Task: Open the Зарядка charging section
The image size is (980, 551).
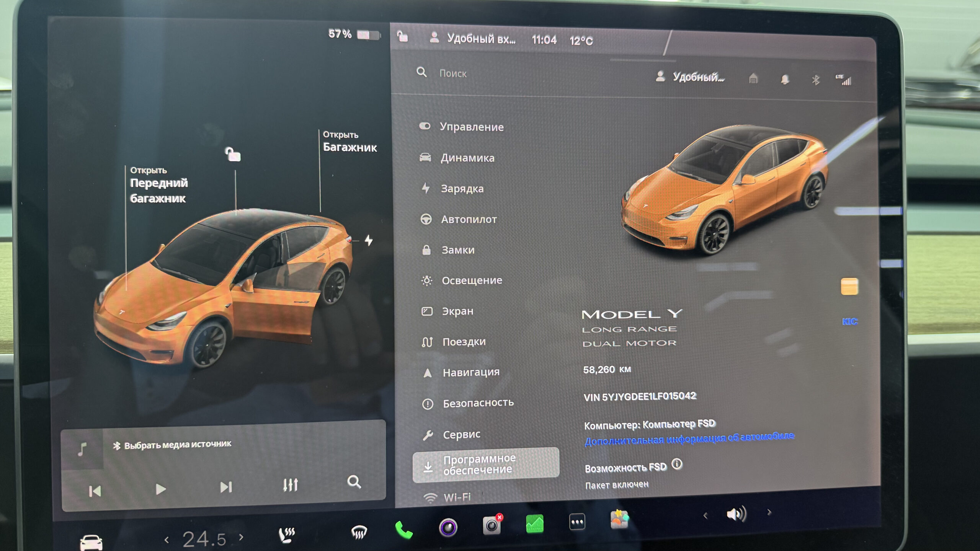Action: [452, 189]
